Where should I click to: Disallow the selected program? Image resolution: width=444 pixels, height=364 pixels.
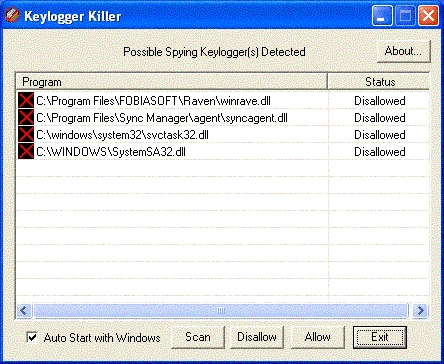pyautogui.click(x=257, y=337)
